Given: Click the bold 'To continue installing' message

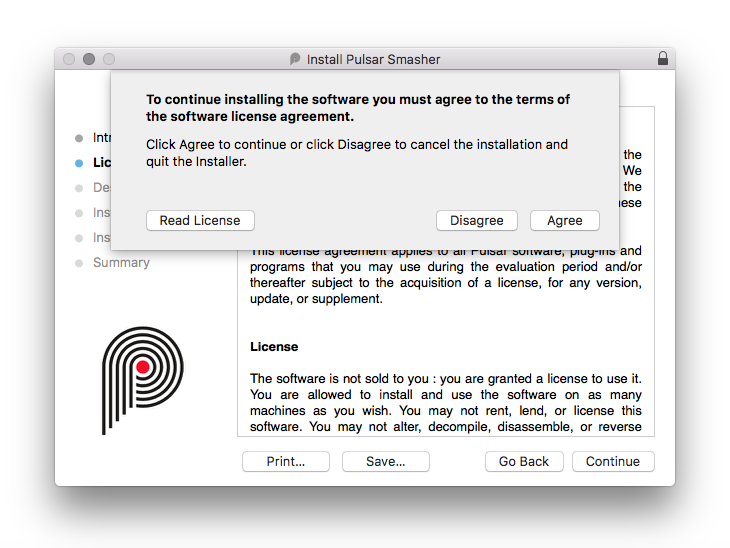Looking at the screenshot, I should (358, 108).
